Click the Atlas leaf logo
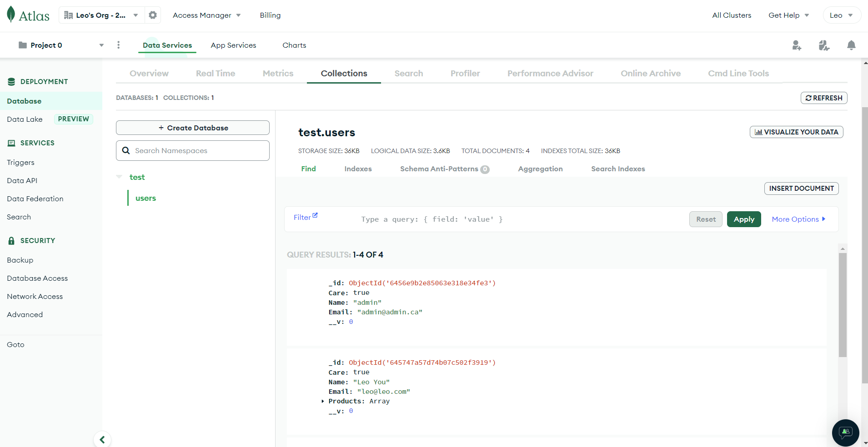868x447 pixels. click(x=11, y=15)
